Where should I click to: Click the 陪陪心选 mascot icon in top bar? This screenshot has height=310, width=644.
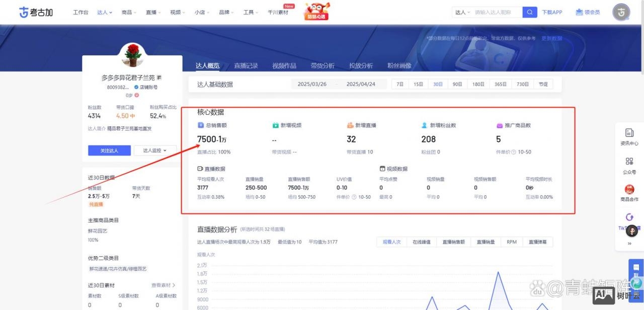tap(316, 11)
